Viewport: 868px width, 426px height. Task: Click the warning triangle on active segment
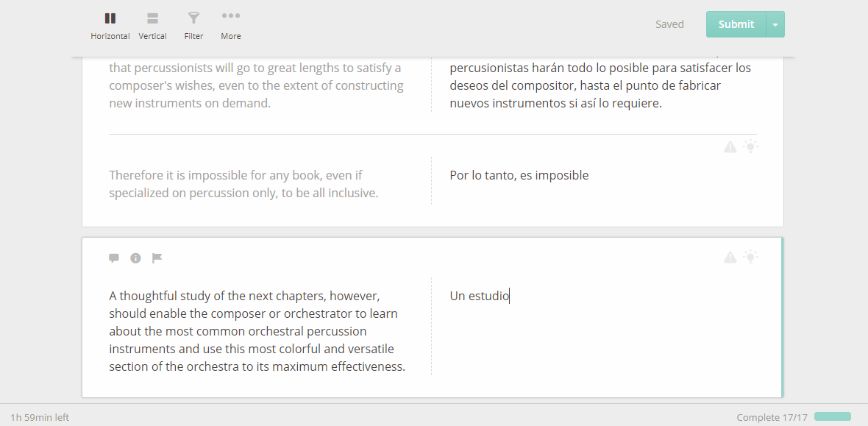point(730,257)
